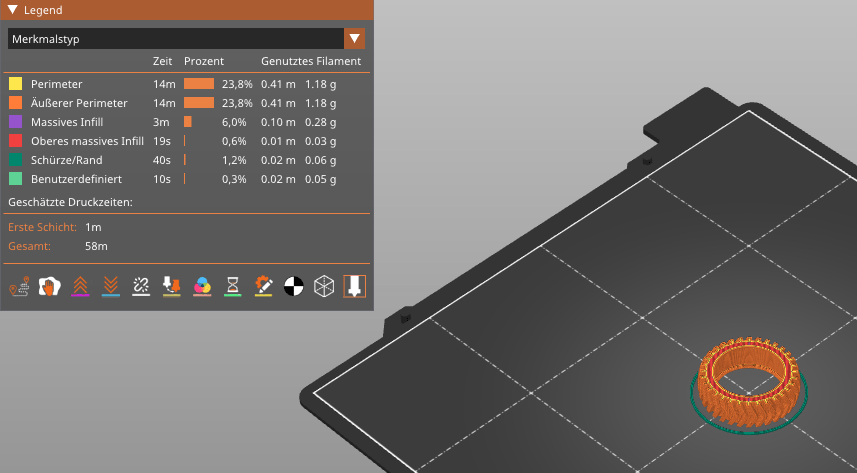Viewport: 857px width, 473px height.
Task: Toggle the wipe moves hand icon
Action: tap(48, 286)
